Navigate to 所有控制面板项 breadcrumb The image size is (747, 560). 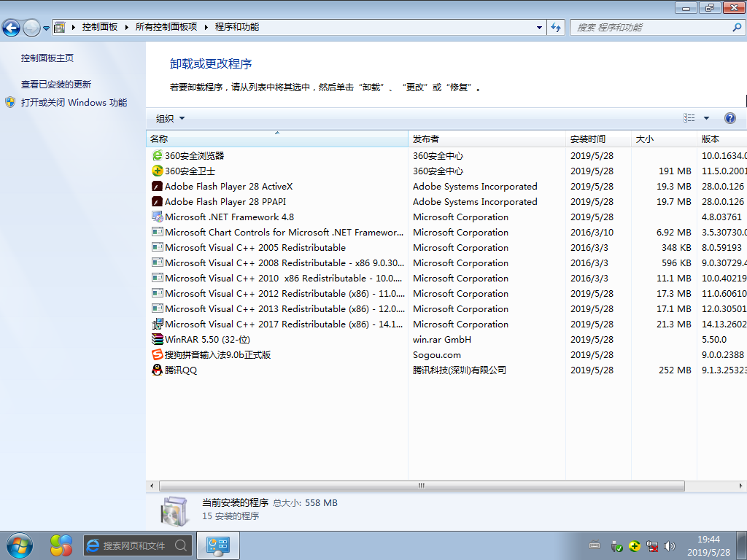click(166, 27)
